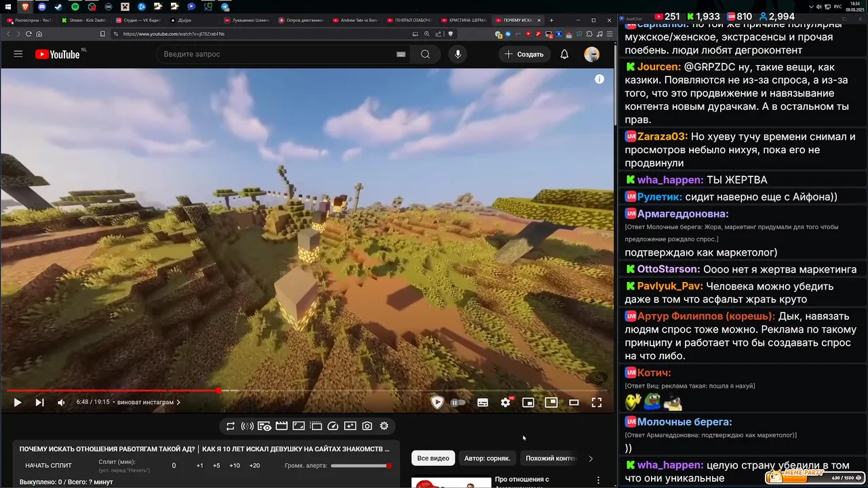Open the YouTube account avatar menu
The width and height of the screenshot is (868, 488).
pos(592,54)
